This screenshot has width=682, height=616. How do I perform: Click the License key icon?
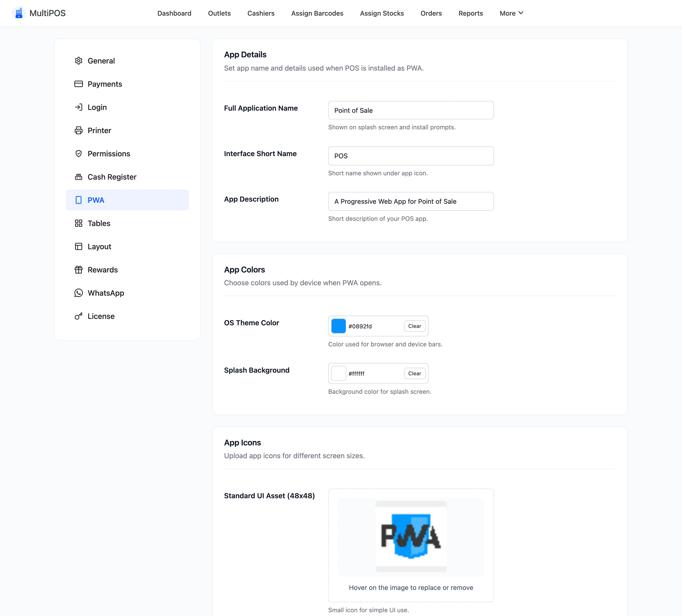point(78,316)
